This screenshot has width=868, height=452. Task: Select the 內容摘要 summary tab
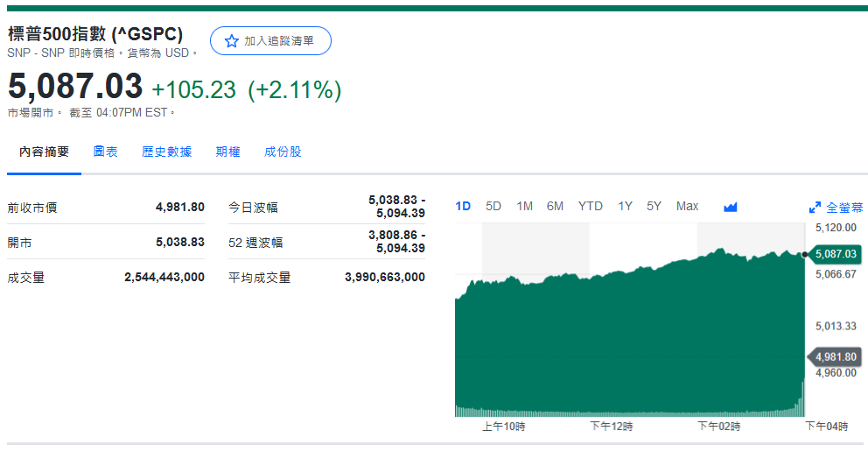tap(45, 152)
